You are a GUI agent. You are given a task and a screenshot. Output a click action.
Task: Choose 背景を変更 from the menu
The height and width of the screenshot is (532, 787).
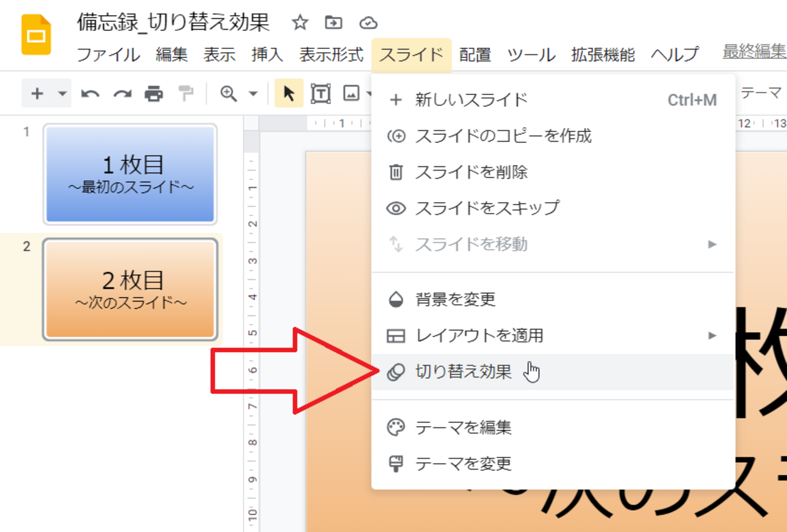(553, 299)
